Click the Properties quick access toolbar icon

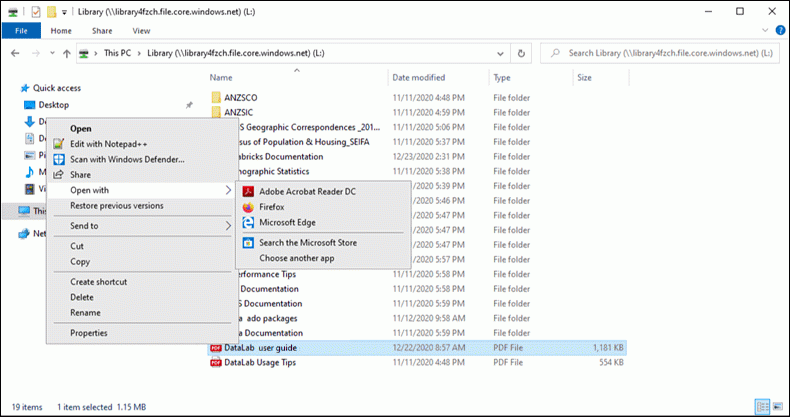coord(36,12)
